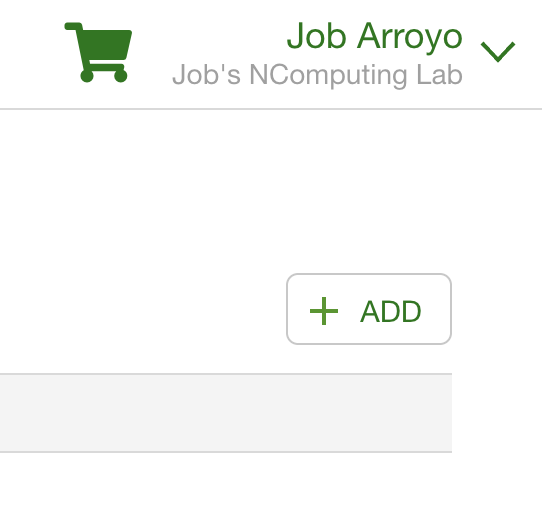Click the cart basket shape
This screenshot has width=542, height=512.
click(104, 45)
